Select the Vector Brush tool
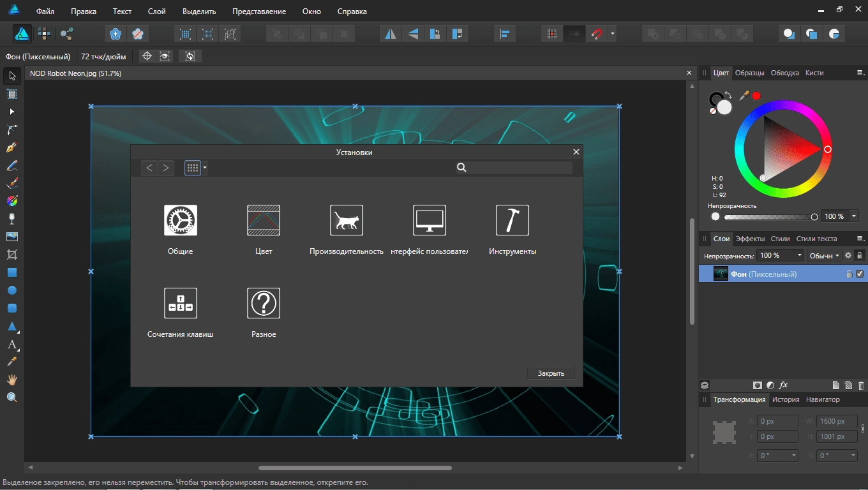Viewport: 868px width, 490px height. 12,183
